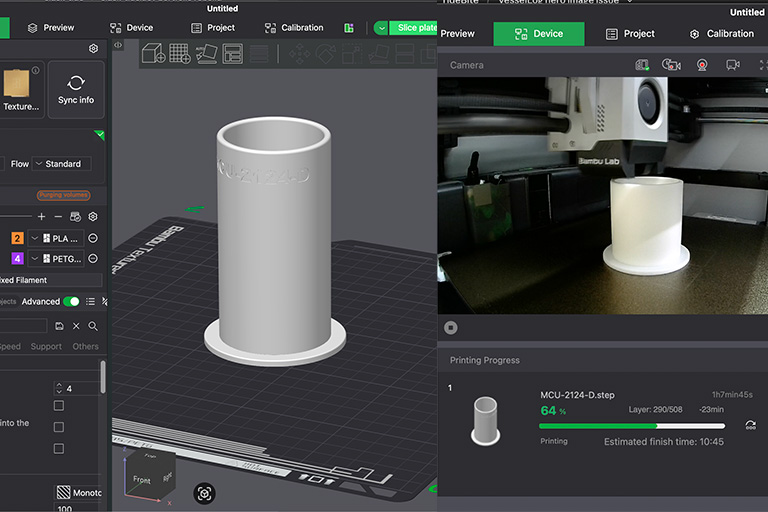Image resolution: width=768 pixels, height=512 pixels.
Task: Click the Slice plate button
Action: click(x=414, y=28)
